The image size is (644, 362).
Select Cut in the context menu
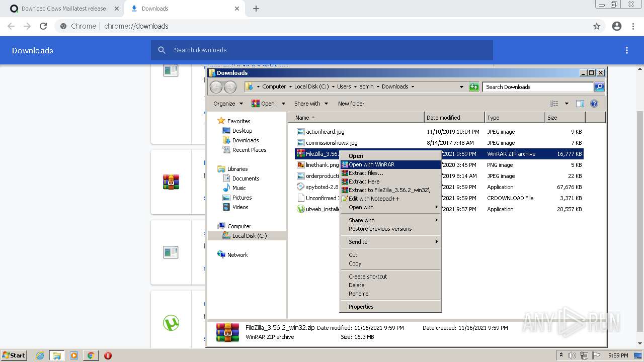390,255
